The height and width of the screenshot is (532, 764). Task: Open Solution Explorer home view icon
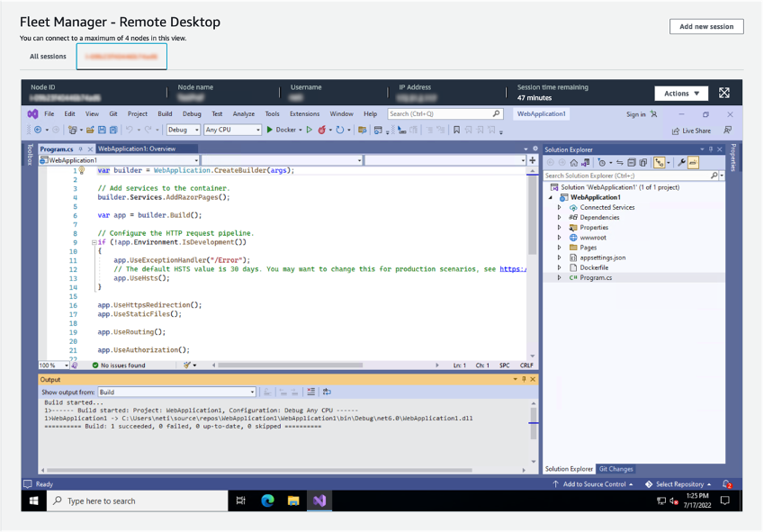pyautogui.click(x=574, y=163)
